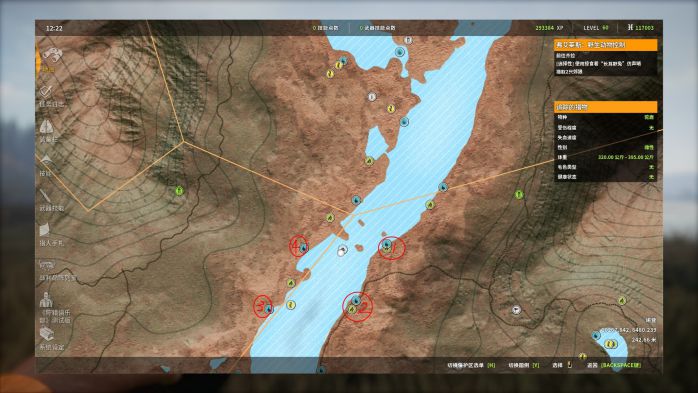Screen dimensions: 698x393
Task: Select water drop marker circled number 2
Action: (x=355, y=301)
